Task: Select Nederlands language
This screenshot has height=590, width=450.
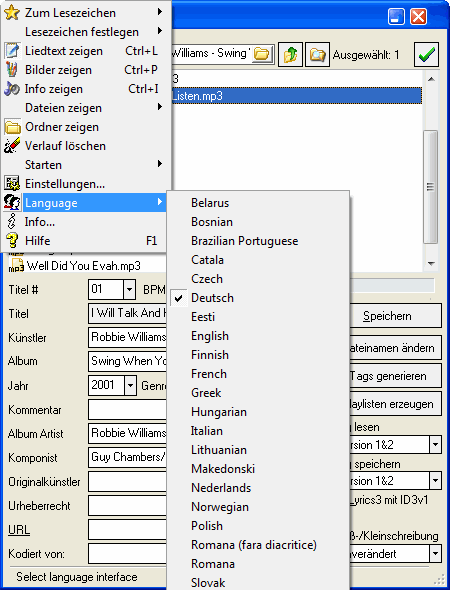Action: click(258, 488)
